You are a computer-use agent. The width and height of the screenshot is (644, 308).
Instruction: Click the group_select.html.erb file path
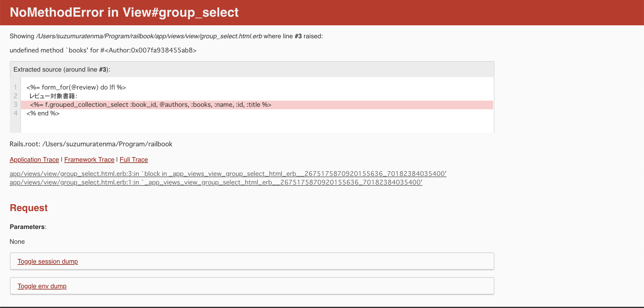149,36
